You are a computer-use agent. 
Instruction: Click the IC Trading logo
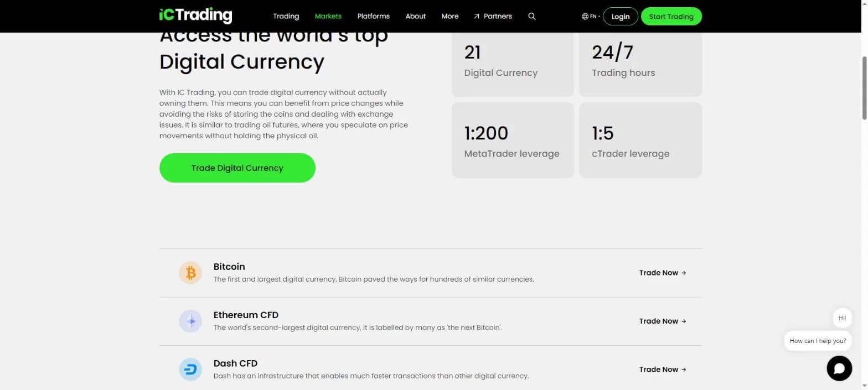tap(195, 15)
